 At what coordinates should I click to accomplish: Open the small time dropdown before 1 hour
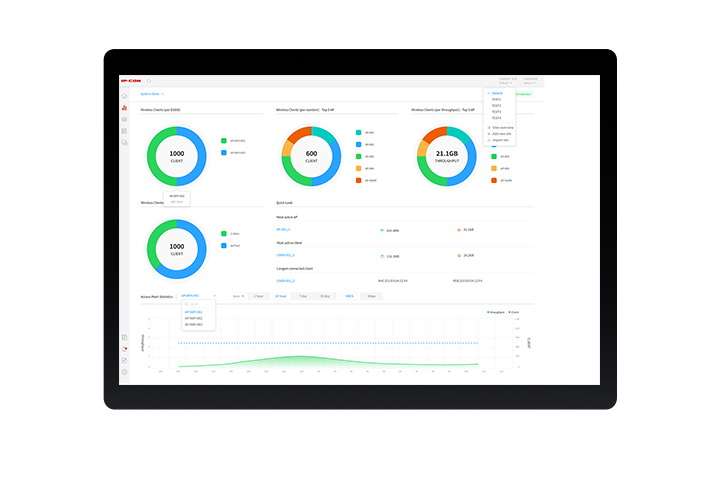[238, 296]
